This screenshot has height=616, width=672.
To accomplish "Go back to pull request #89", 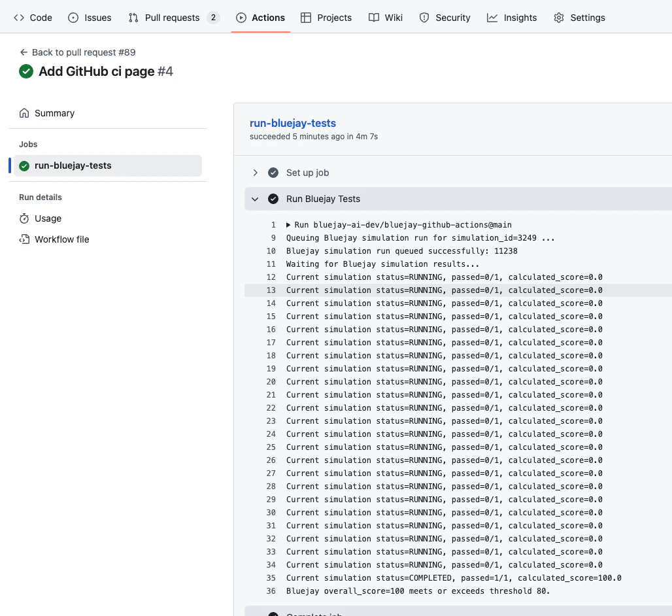I will [77, 52].
